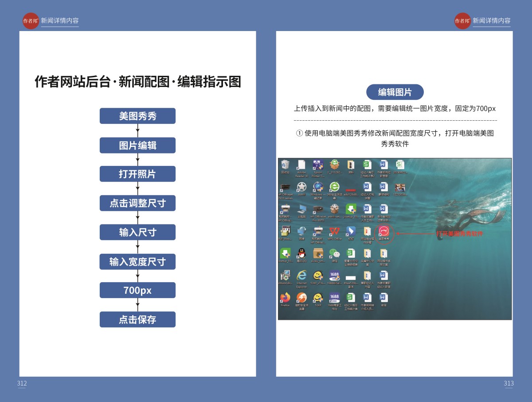This screenshot has height=402, width=532.
Task: Click the right page 作者邦 red logo
Action: (x=462, y=21)
